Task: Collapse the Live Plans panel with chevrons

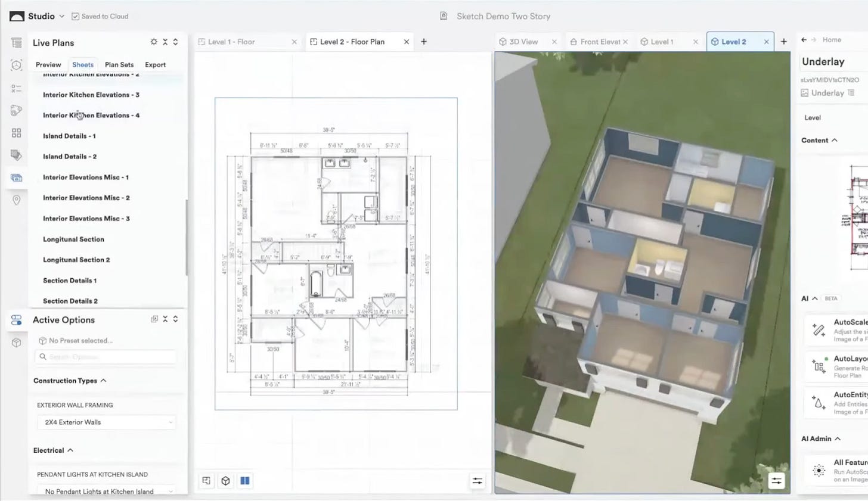Action: (175, 42)
